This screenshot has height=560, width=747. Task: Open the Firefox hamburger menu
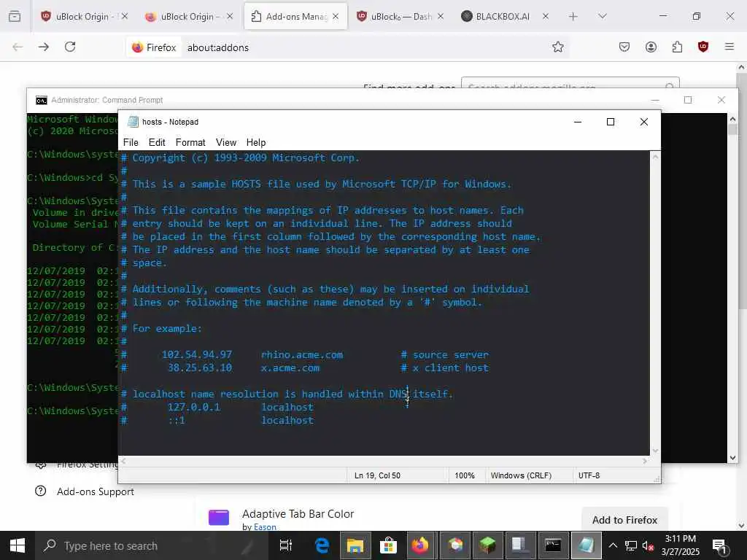[x=729, y=47]
